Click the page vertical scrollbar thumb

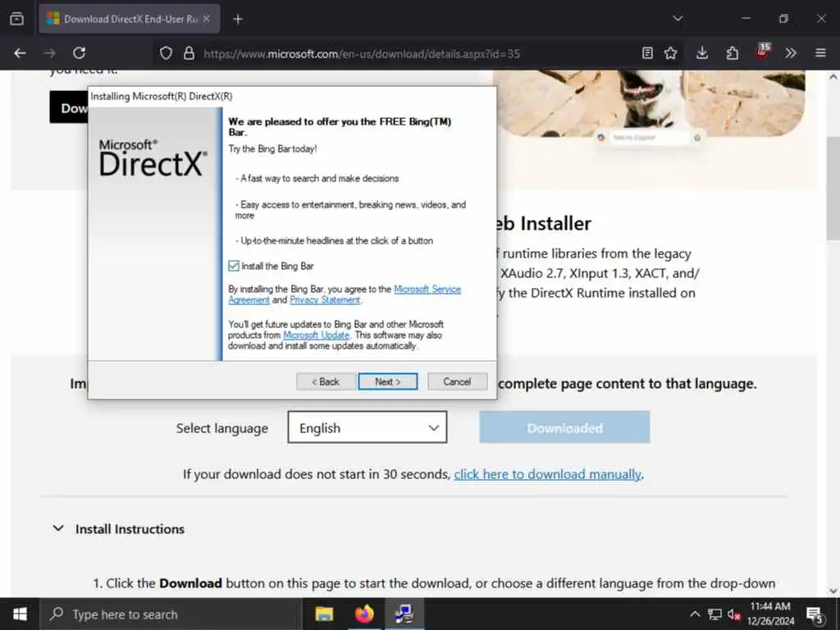point(833,188)
